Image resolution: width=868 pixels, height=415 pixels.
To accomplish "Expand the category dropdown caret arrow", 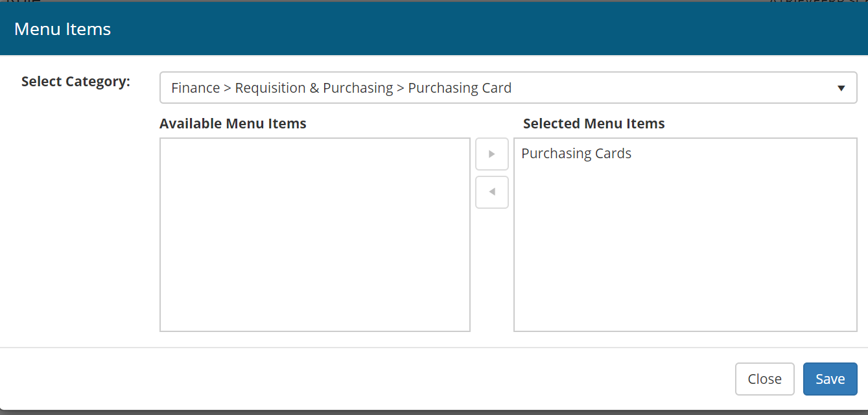I will [x=841, y=88].
